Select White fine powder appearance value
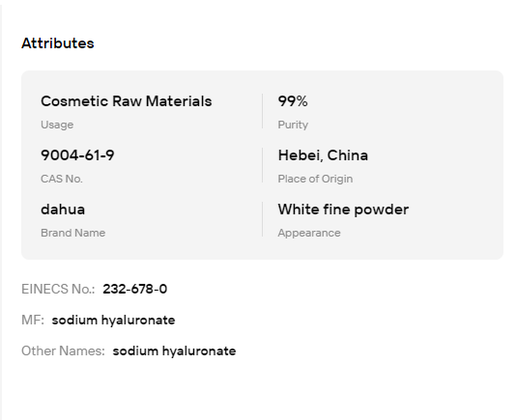The image size is (516, 420). [x=343, y=210]
